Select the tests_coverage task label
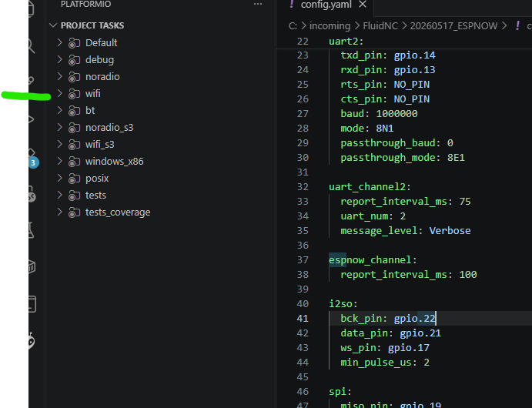 118,212
